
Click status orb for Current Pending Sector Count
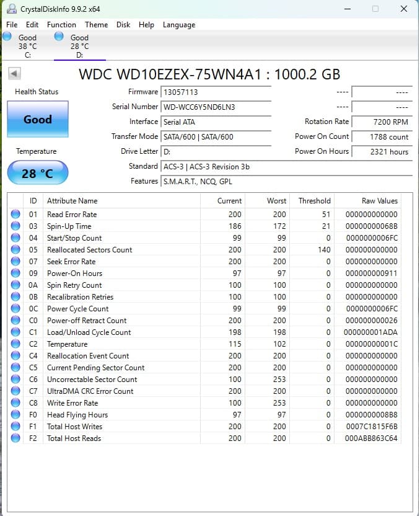click(15, 367)
